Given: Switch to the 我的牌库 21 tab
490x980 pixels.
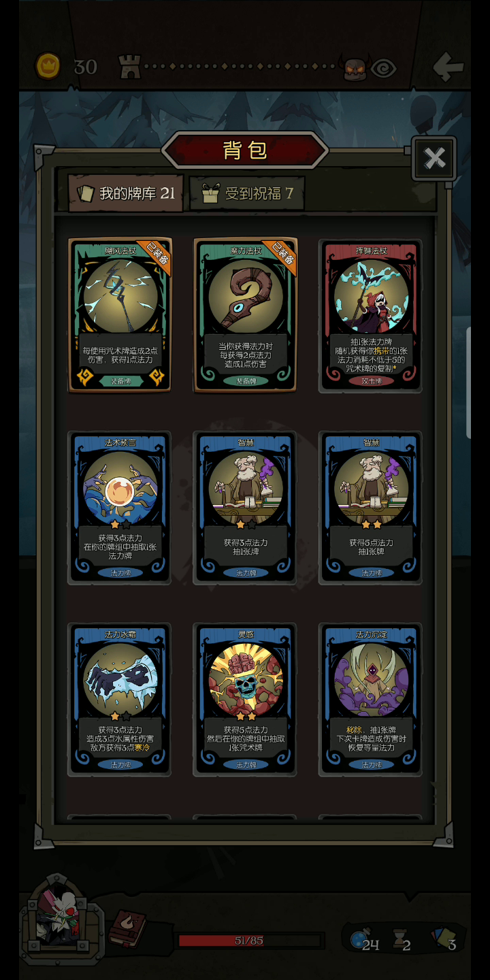Looking at the screenshot, I should 127,193.
